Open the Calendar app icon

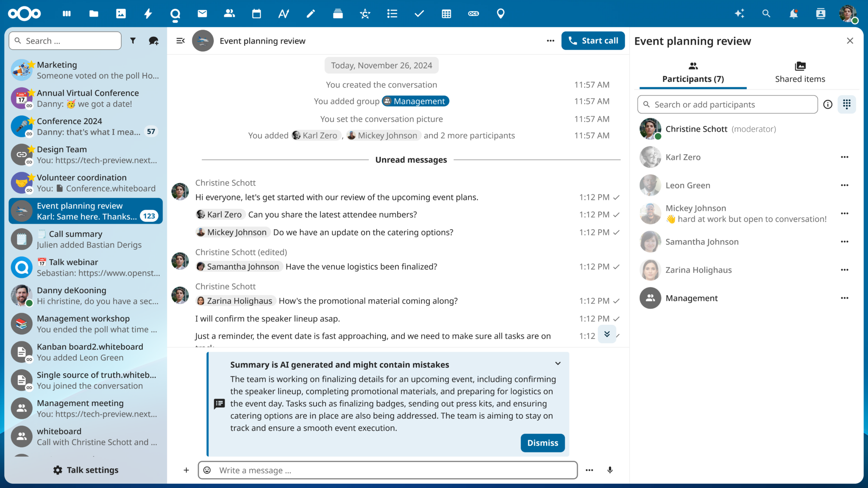point(256,13)
